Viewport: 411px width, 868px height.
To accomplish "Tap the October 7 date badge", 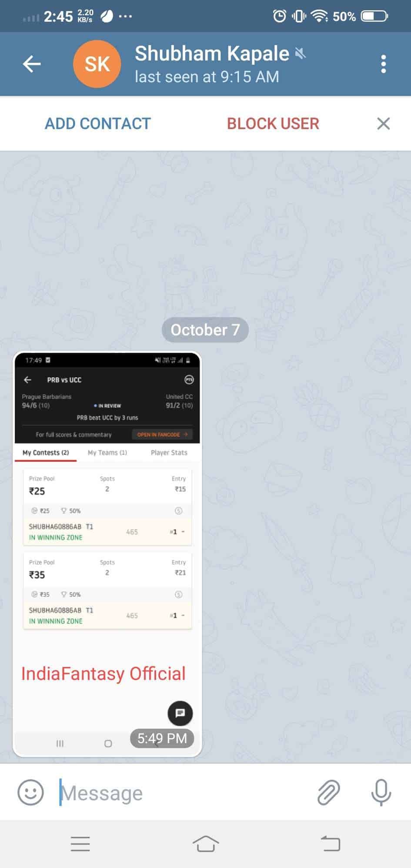I will (205, 330).
